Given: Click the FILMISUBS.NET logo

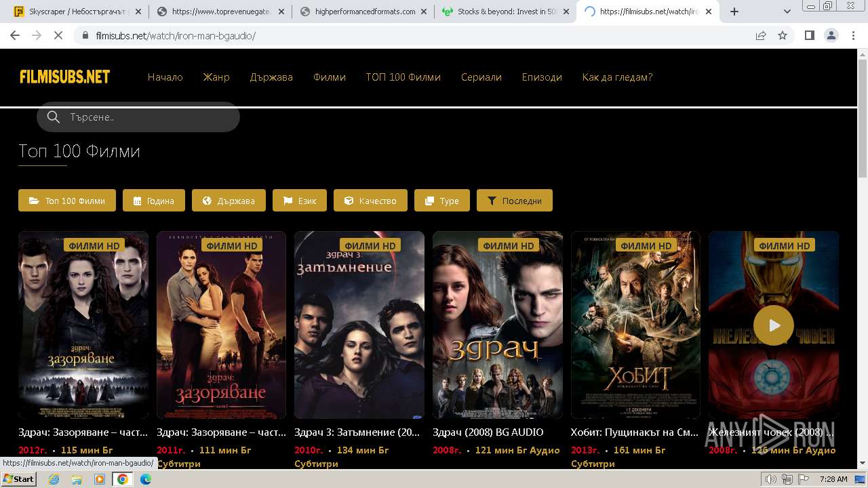Looking at the screenshot, I should click(x=65, y=77).
